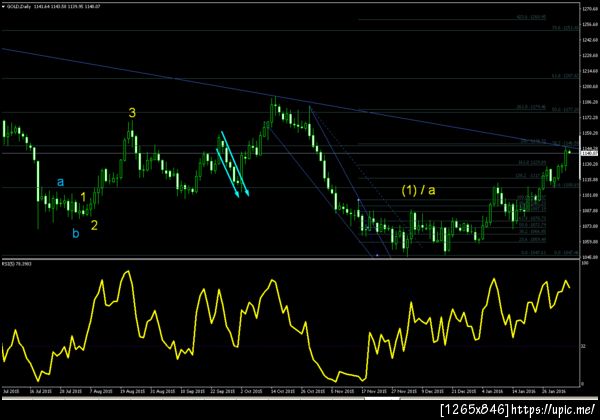Click the 17 Nov 2015 date label

374,391
